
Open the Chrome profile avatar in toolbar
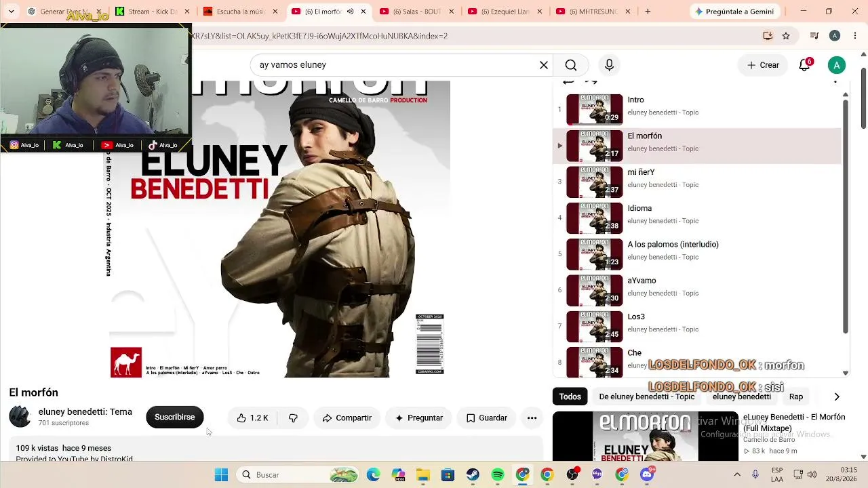tap(835, 36)
